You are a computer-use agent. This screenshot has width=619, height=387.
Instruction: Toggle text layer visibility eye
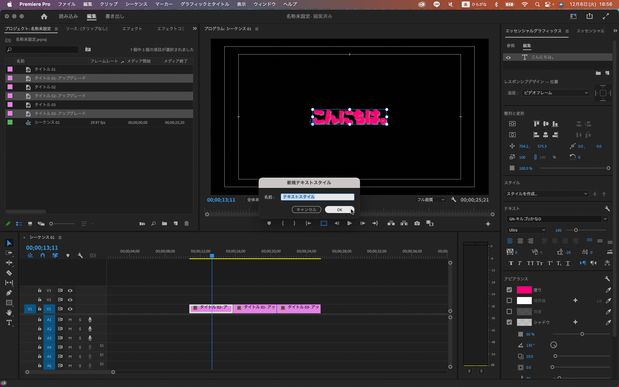(x=508, y=58)
